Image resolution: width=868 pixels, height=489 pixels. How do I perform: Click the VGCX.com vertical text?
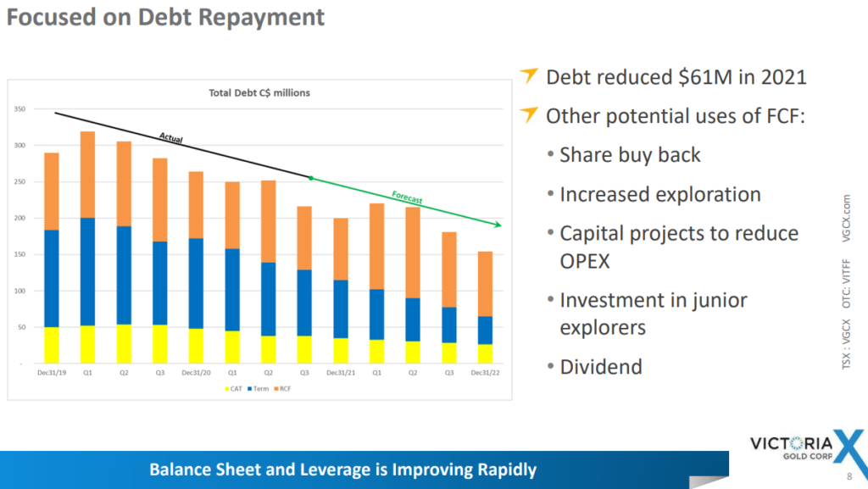[x=847, y=218]
